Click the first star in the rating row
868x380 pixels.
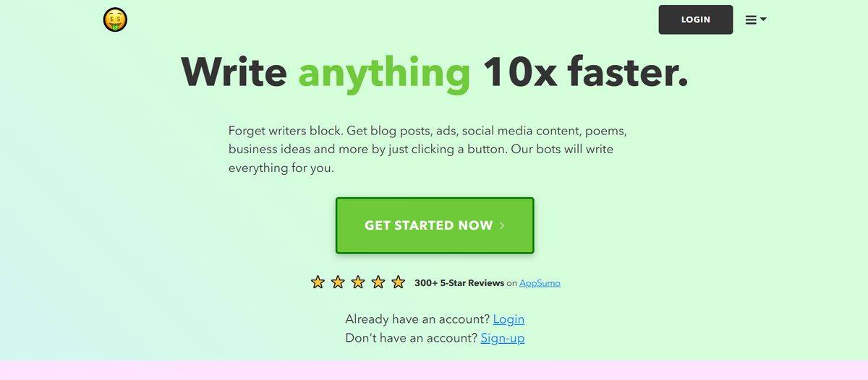pyautogui.click(x=318, y=282)
